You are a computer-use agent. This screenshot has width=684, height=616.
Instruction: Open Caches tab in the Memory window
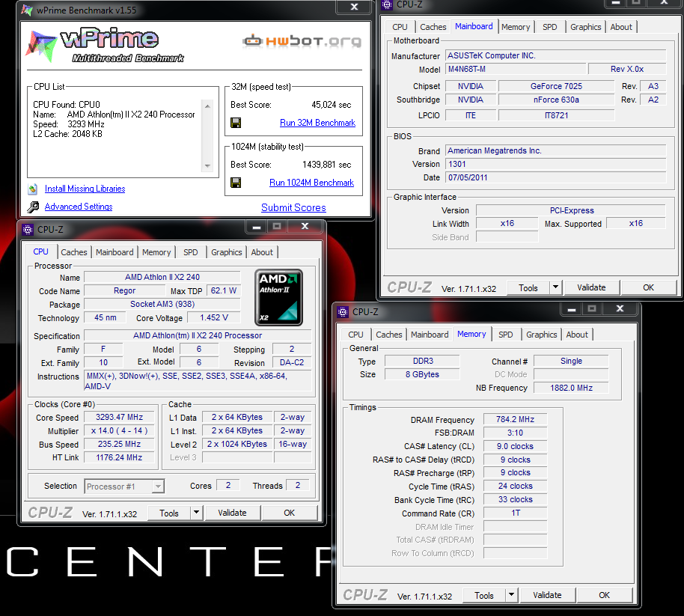(389, 334)
